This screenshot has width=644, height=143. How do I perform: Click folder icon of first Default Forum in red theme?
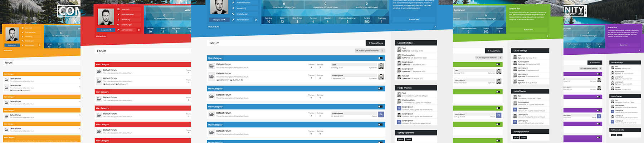point(99,71)
